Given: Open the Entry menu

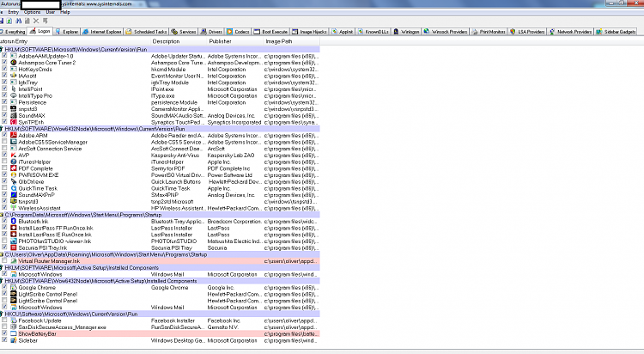Looking at the screenshot, I should [13, 12].
